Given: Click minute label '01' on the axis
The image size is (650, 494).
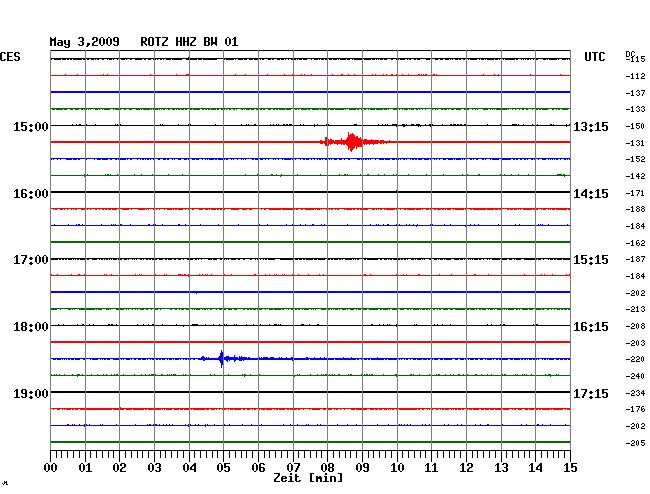Looking at the screenshot, I should pyautogui.click(x=85, y=468).
